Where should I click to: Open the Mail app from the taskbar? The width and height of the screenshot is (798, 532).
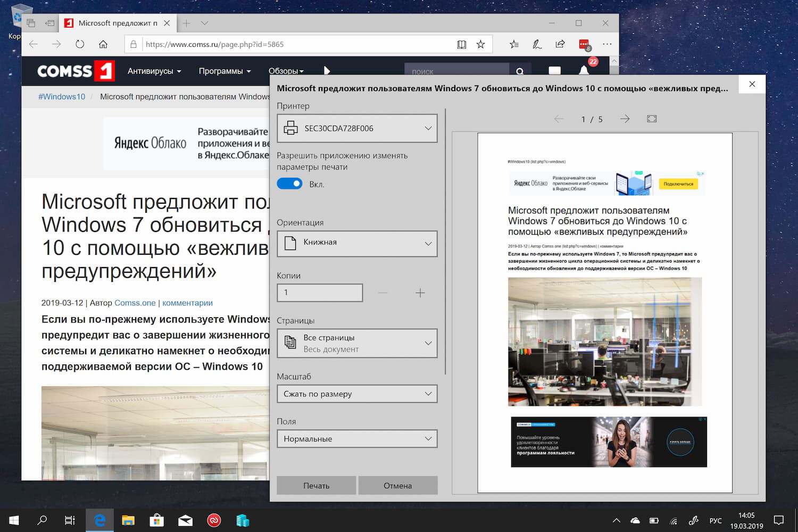(185, 520)
